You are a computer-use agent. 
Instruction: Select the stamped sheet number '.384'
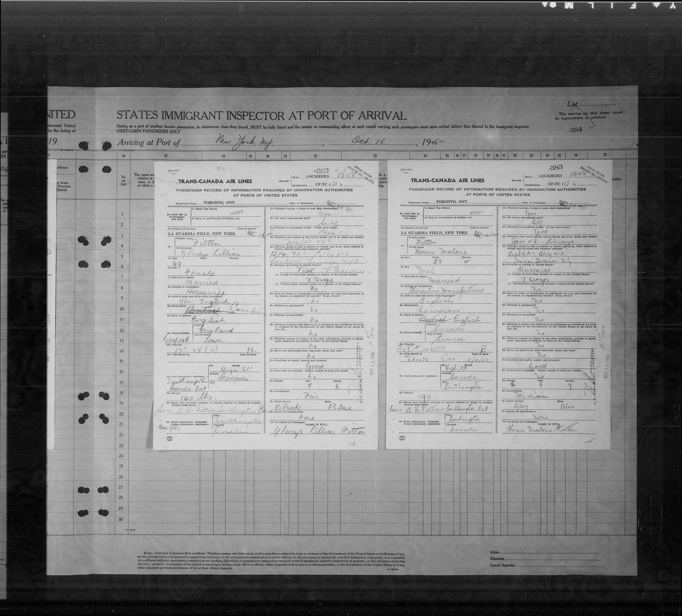[x=576, y=129]
